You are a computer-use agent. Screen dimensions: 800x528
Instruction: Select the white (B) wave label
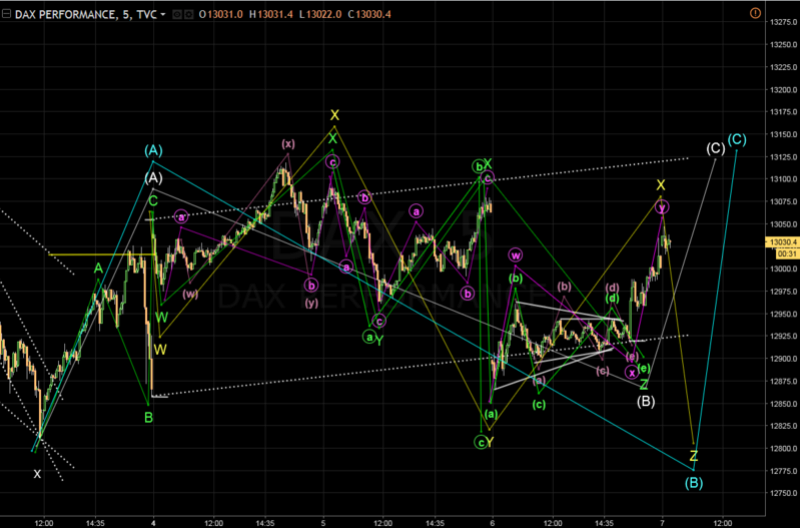point(646,401)
